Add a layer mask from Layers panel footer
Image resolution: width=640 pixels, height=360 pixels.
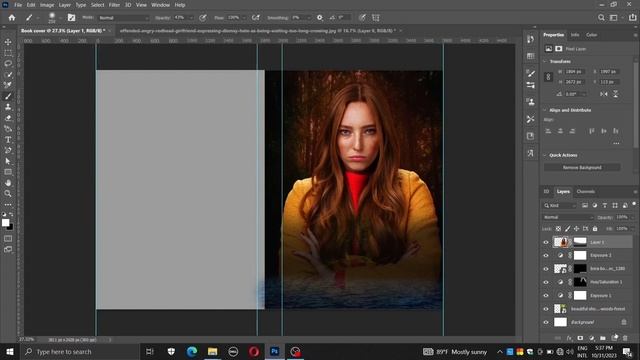(580, 338)
